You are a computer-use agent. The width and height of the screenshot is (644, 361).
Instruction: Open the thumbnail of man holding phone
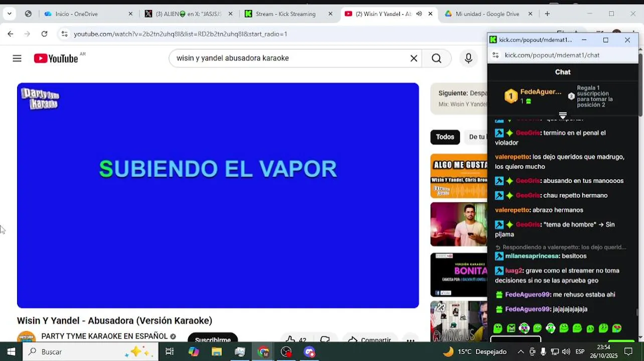pos(459,224)
